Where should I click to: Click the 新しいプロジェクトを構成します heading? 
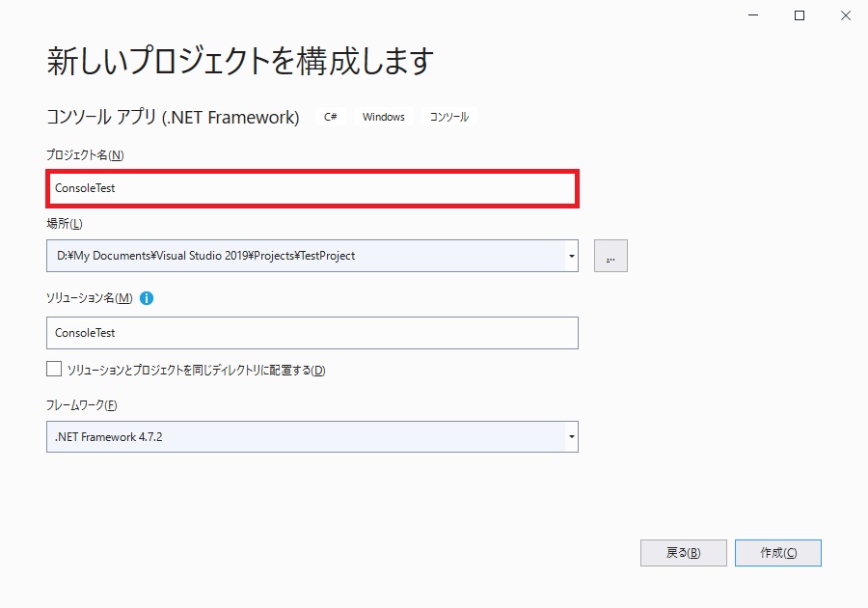pyautogui.click(x=240, y=61)
